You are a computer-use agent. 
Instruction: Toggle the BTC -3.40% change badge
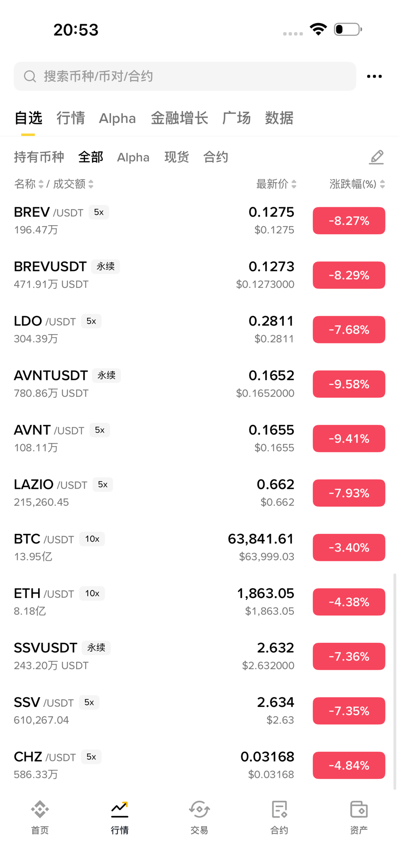click(x=348, y=547)
